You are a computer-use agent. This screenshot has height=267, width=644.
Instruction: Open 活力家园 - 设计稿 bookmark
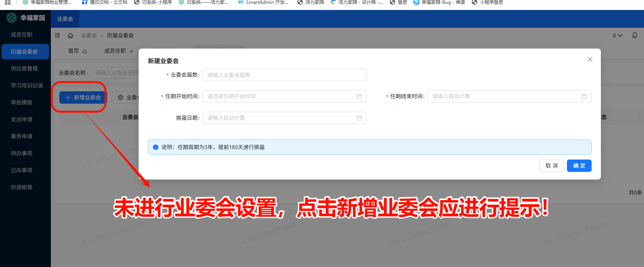click(357, 2)
